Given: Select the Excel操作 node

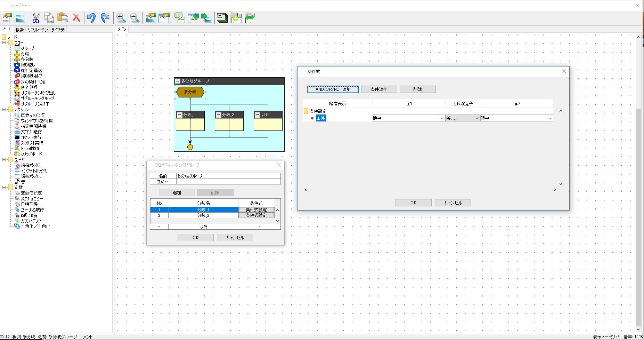Looking at the screenshot, I should pyautogui.click(x=30, y=149).
